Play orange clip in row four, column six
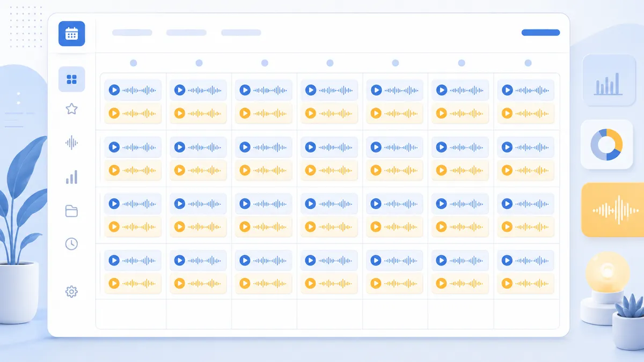Screen dimensions: 644x362 441,283
